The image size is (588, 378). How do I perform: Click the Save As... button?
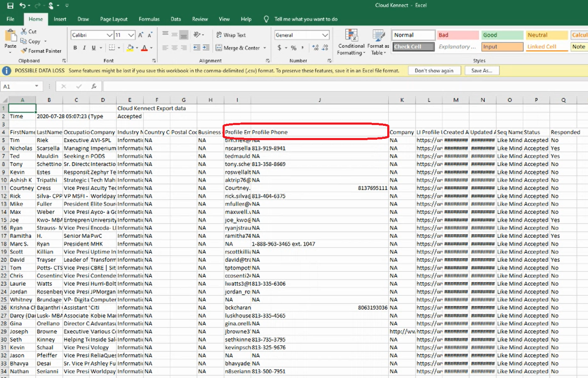coord(481,70)
